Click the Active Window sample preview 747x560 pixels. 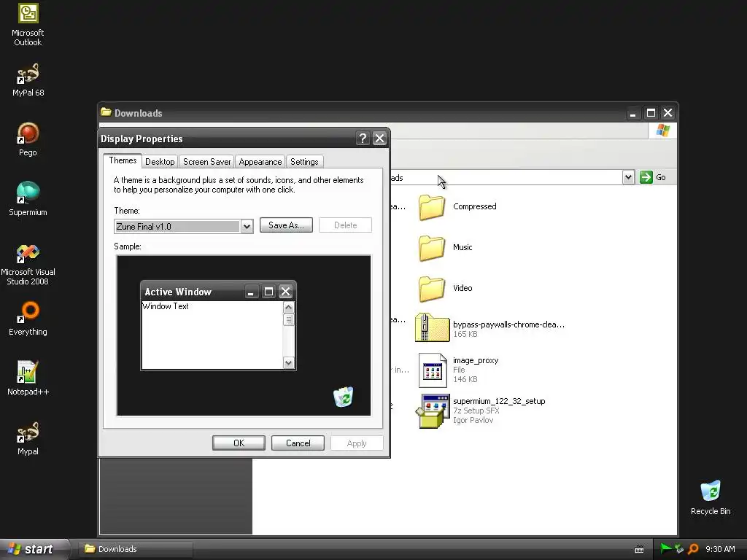(x=219, y=326)
